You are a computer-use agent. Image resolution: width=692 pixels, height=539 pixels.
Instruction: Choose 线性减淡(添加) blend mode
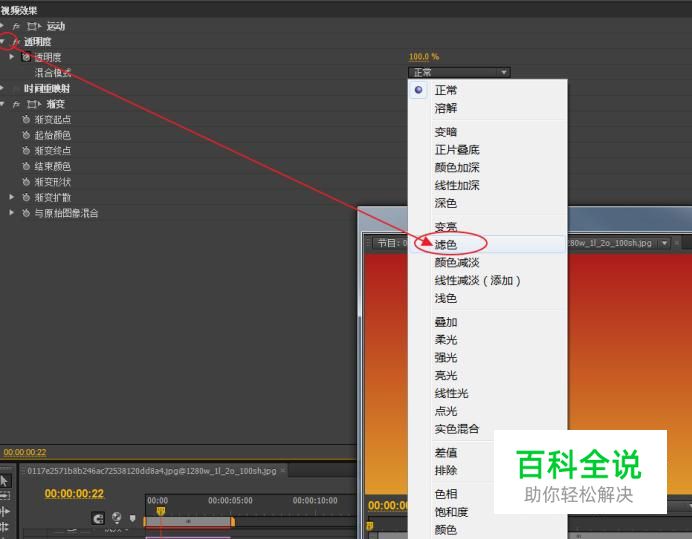488,280
